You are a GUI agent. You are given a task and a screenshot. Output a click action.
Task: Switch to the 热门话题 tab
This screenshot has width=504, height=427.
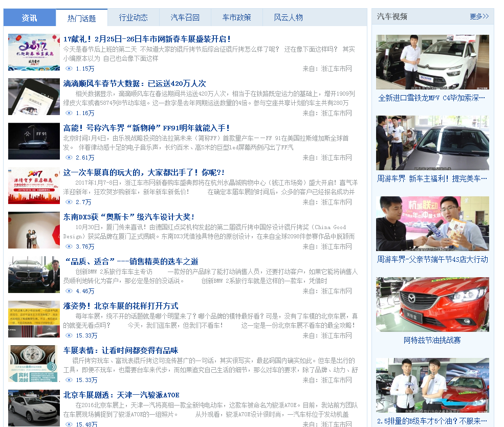point(82,18)
